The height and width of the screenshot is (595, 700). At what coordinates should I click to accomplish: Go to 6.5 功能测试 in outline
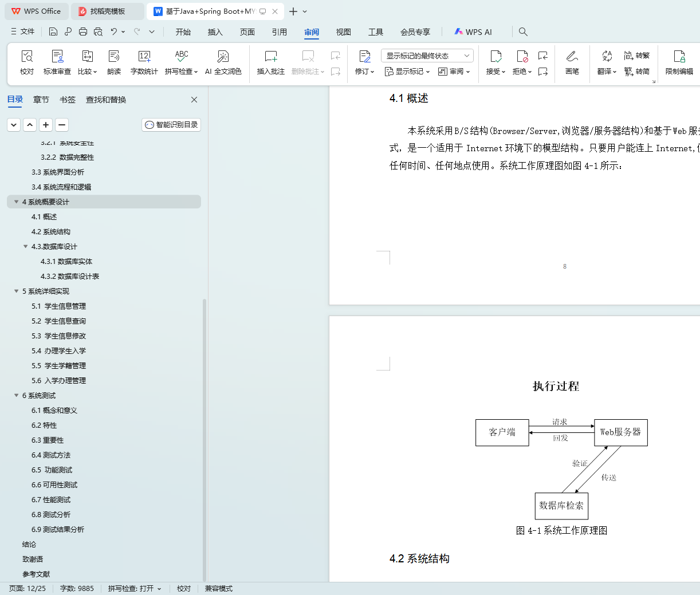tap(52, 470)
